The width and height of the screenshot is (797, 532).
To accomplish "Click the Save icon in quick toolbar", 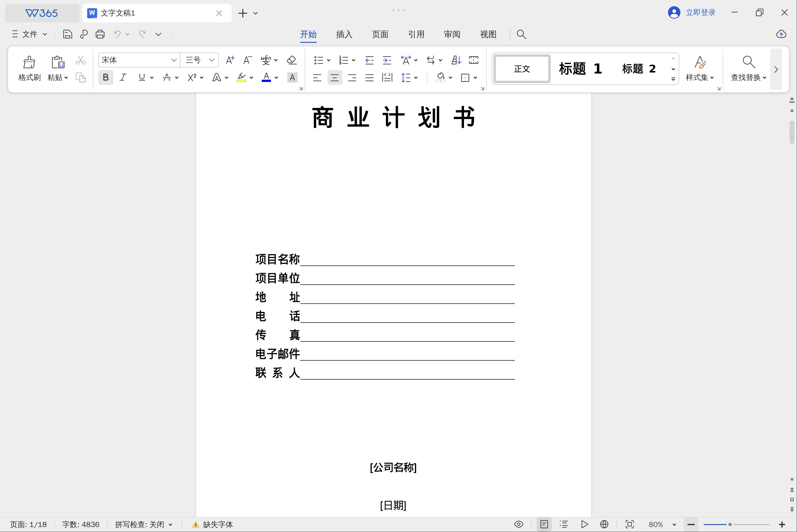I will click(67, 34).
